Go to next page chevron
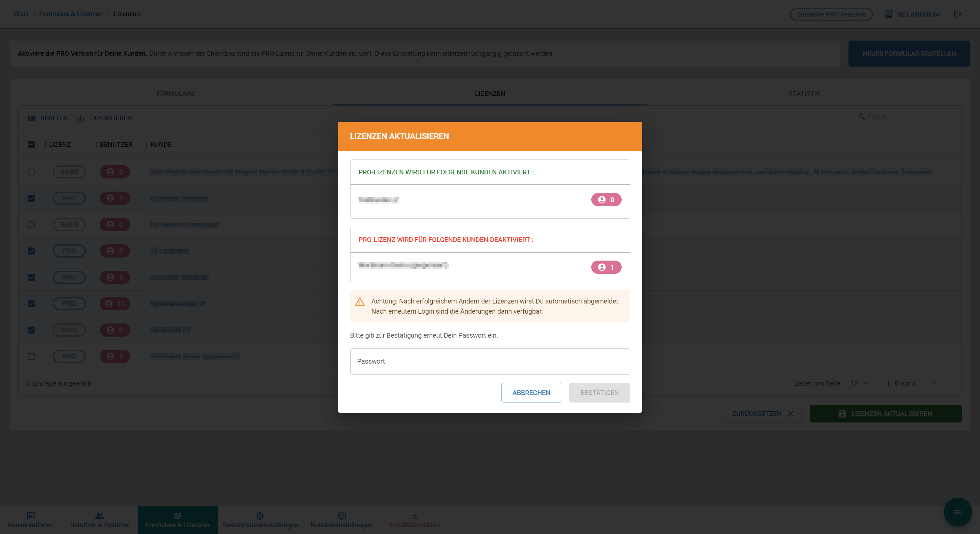The image size is (980, 534). tap(952, 383)
